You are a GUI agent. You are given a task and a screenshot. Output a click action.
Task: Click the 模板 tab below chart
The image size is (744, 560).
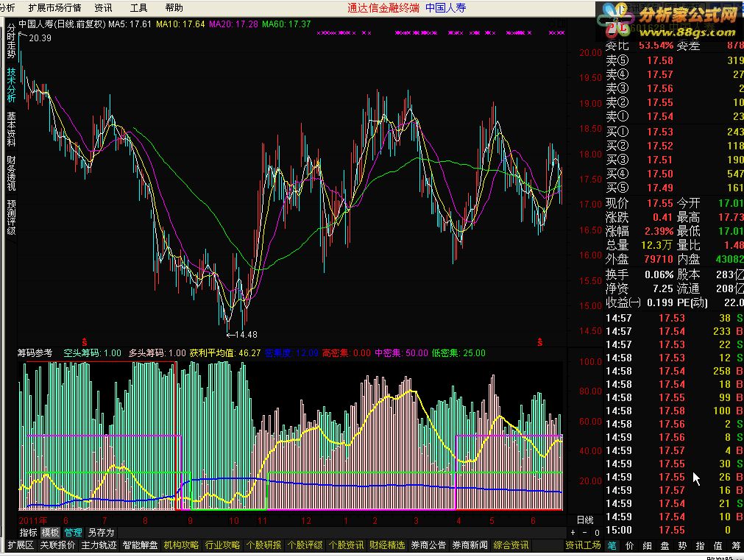click(50, 533)
